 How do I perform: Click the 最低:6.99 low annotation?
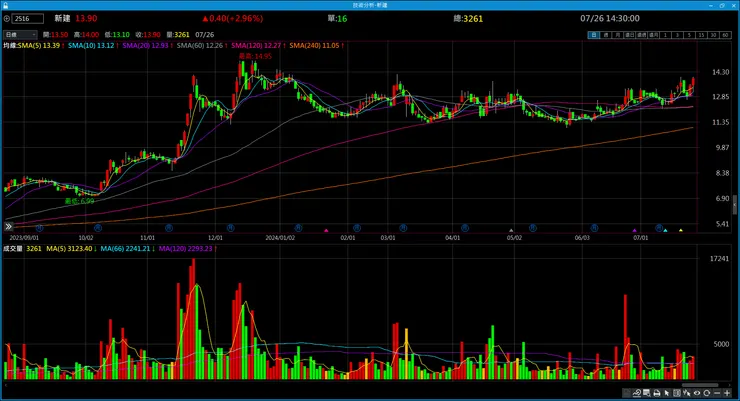coord(79,201)
